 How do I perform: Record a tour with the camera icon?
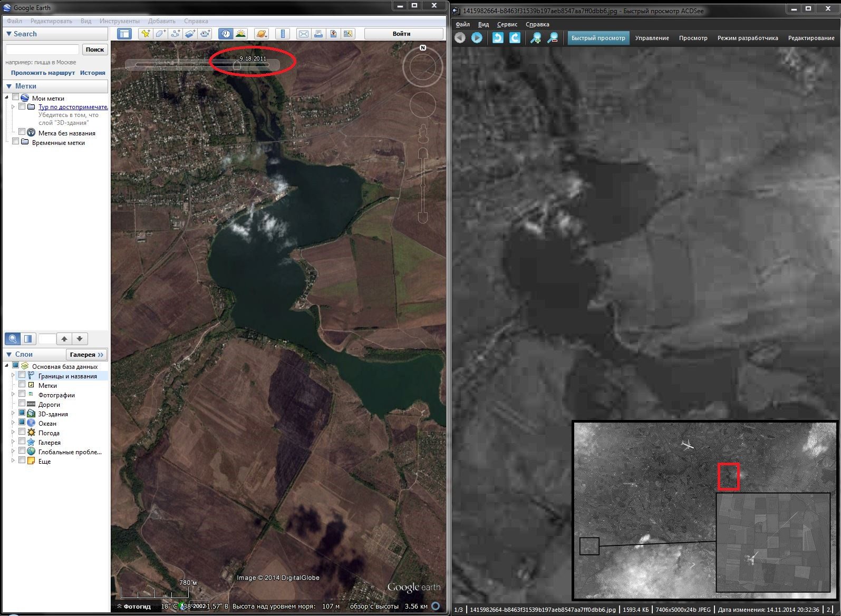(205, 34)
